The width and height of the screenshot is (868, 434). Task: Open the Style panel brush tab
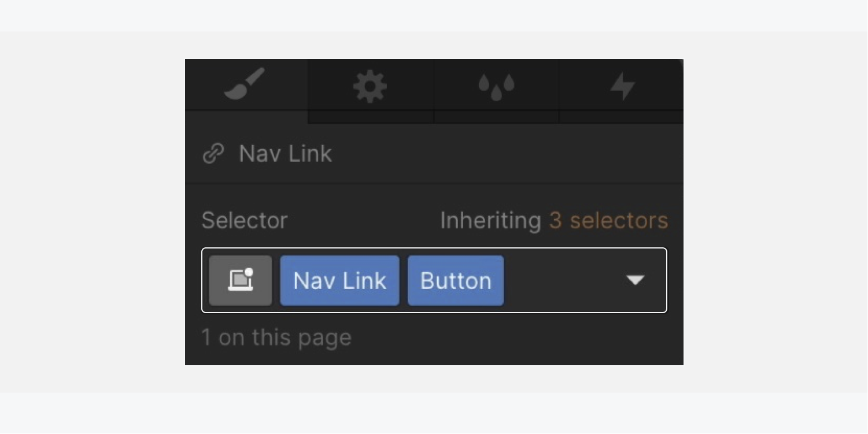click(246, 85)
